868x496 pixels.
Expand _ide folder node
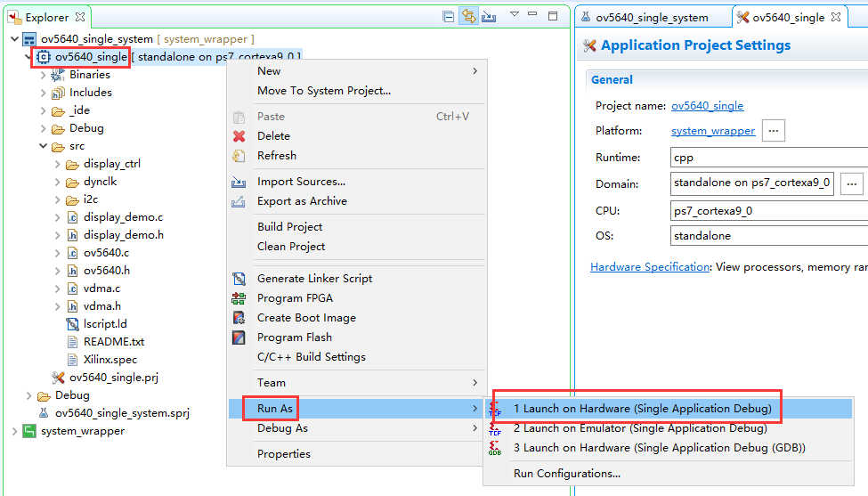pos(44,110)
